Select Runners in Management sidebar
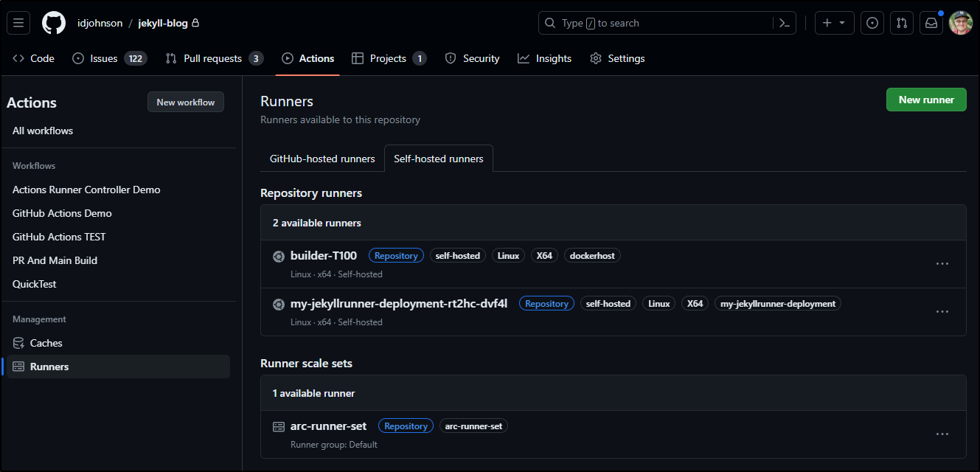 [118, 367]
